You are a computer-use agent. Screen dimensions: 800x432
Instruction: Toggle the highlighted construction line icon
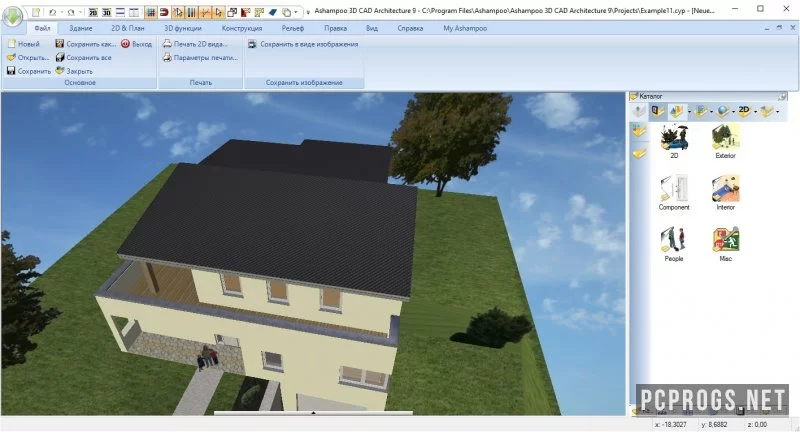tap(205, 12)
